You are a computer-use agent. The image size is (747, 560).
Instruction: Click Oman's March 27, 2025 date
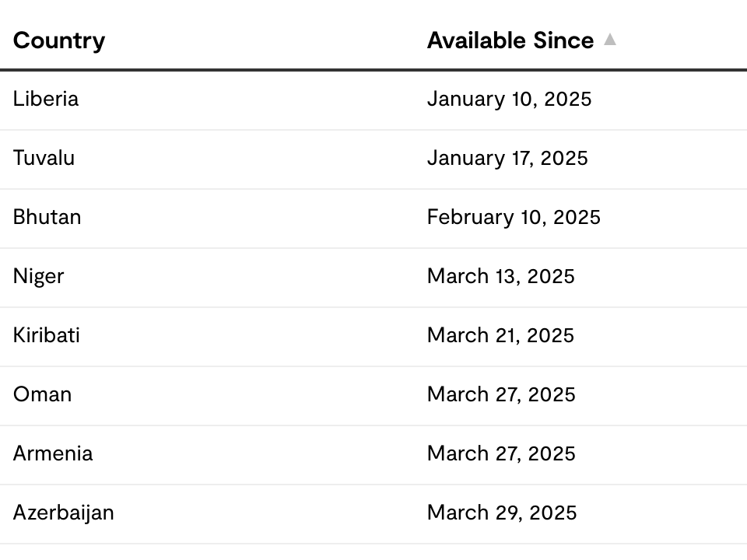[501, 395]
